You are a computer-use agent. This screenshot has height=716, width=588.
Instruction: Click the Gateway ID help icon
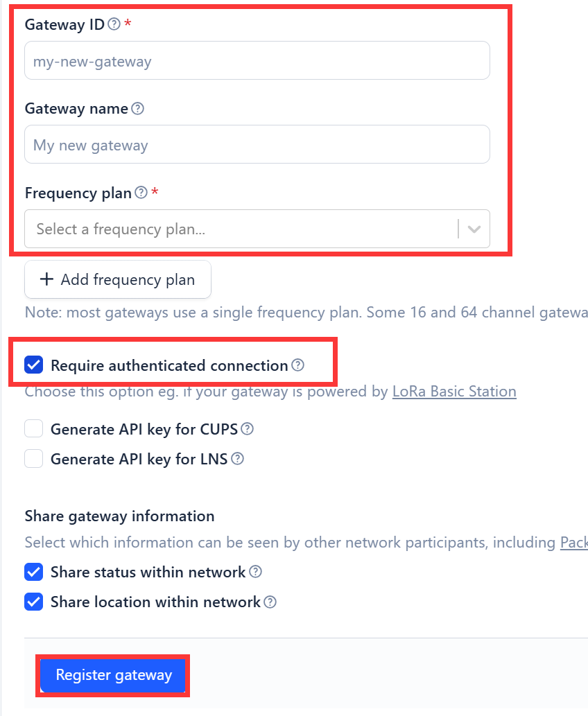coord(114,24)
